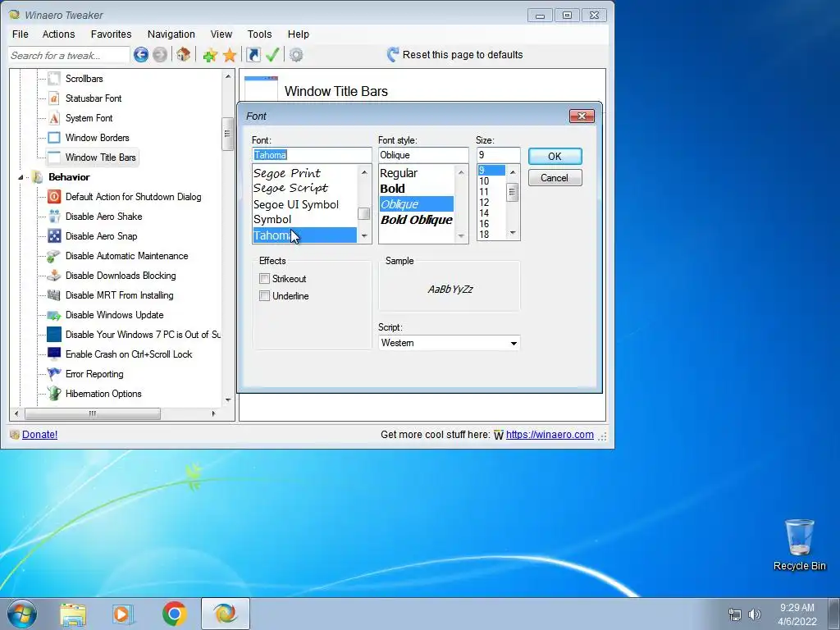The height and width of the screenshot is (630, 840).
Task: Click the tree vertical scrollbar thumb
Action: coord(228,134)
